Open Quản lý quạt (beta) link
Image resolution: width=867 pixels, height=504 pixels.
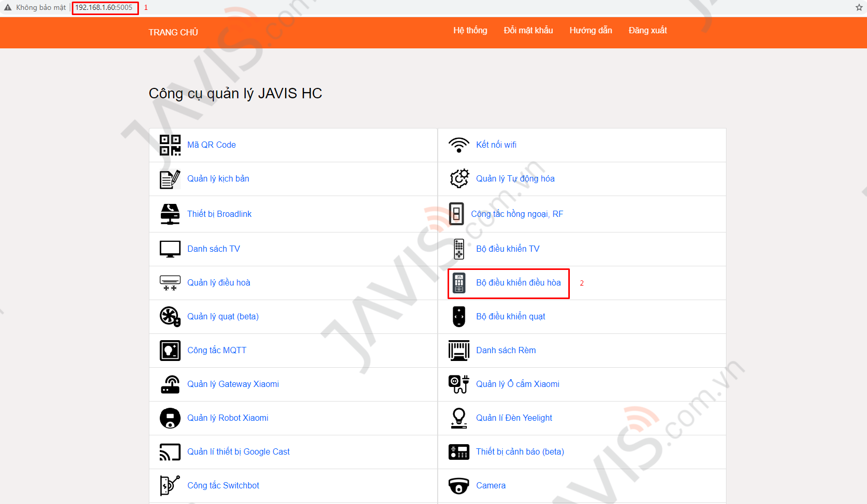click(223, 317)
